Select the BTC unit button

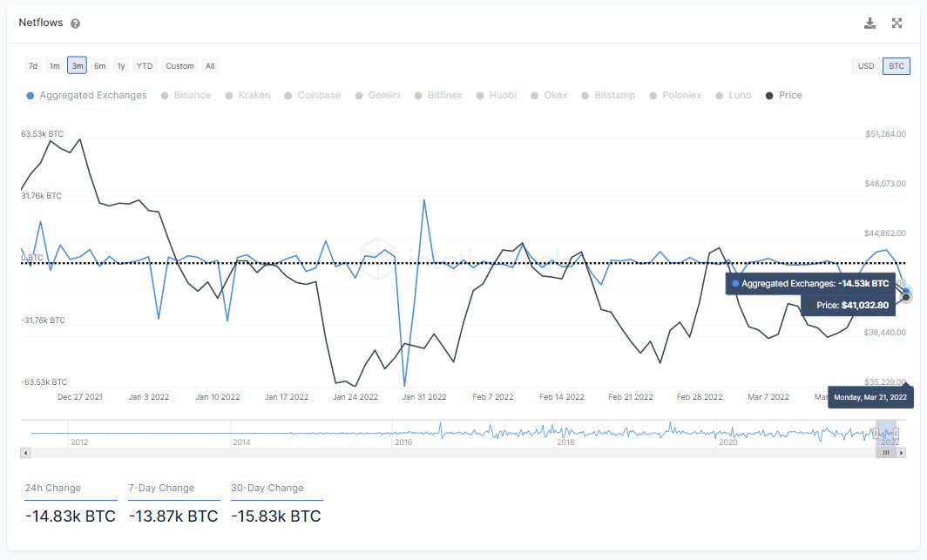[897, 65]
